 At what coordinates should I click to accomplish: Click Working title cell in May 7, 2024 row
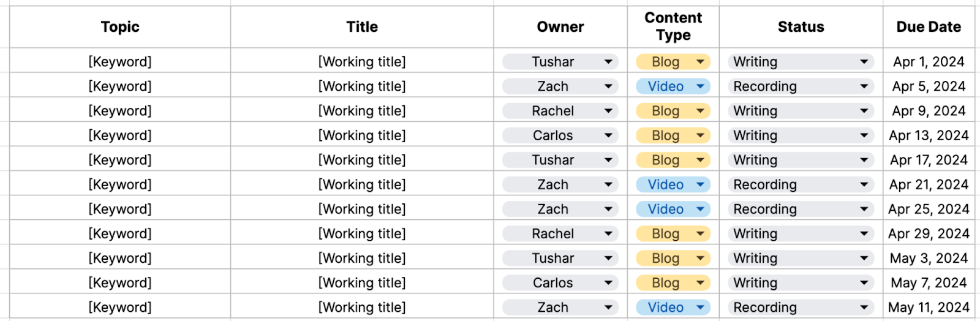(x=362, y=282)
